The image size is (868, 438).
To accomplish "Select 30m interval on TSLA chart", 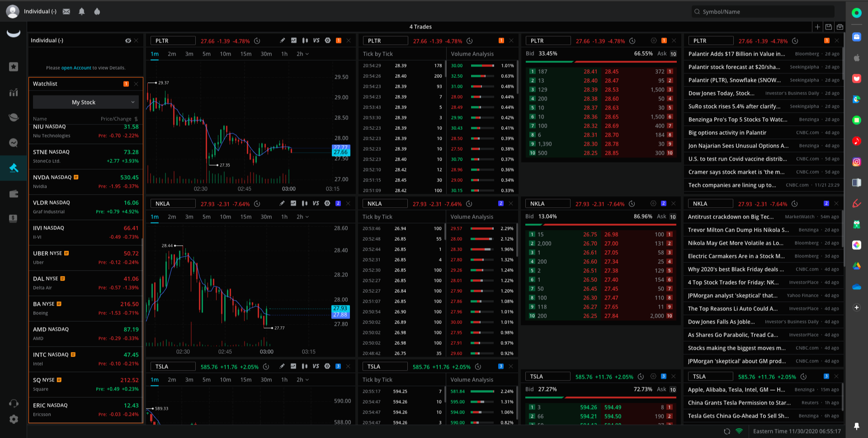I will (266, 380).
